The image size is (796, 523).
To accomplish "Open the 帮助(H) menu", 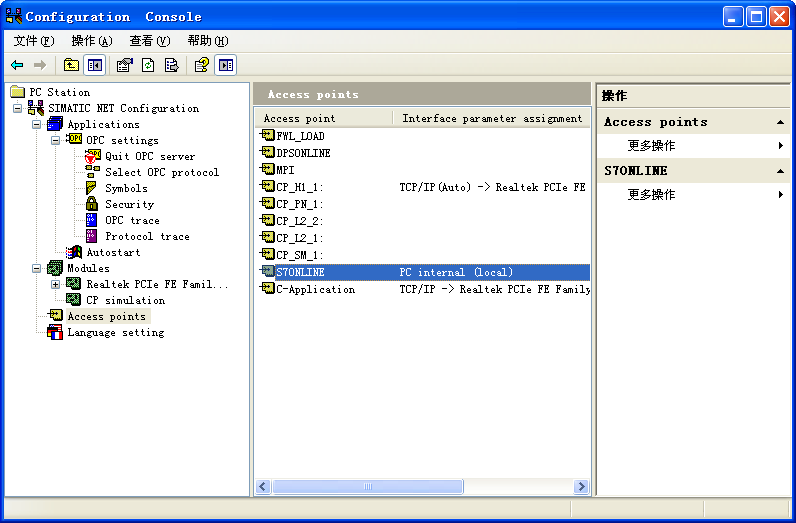I will coord(208,41).
